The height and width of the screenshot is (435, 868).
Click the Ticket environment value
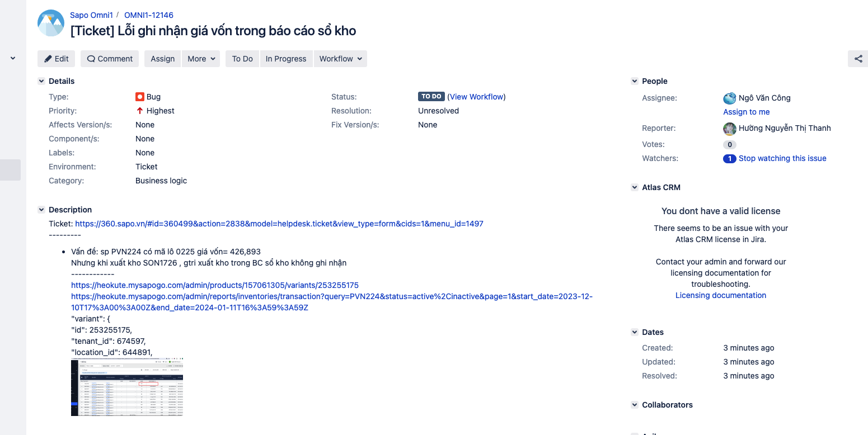[x=147, y=167]
